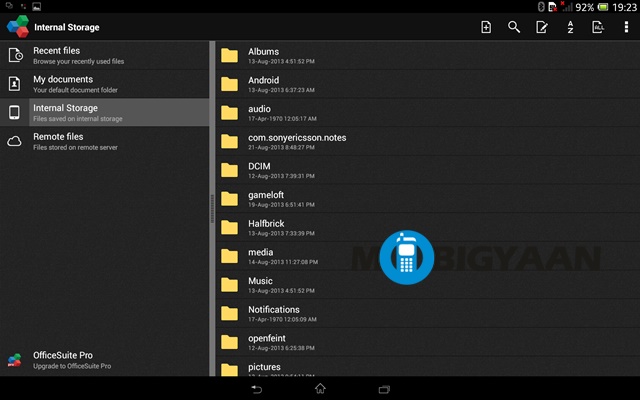Open the Halfbrick folder
The width and height of the screenshot is (640, 400).
428,227
